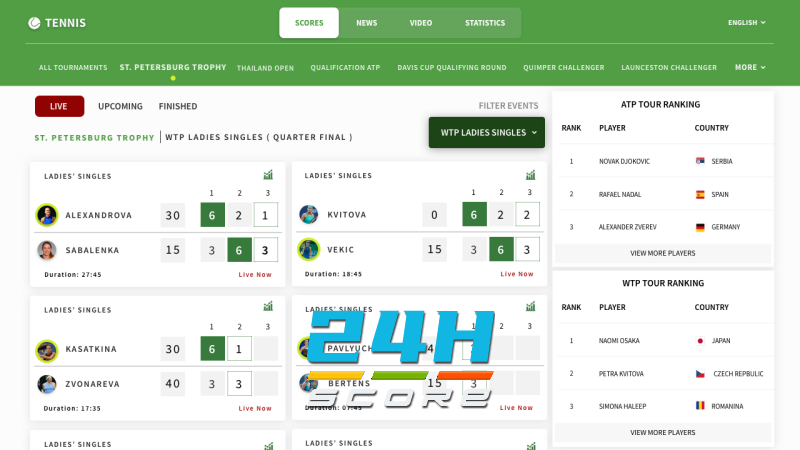Open statistics chart icon for Pavlyuchenkova match
The height and width of the screenshot is (450, 800).
(x=531, y=306)
